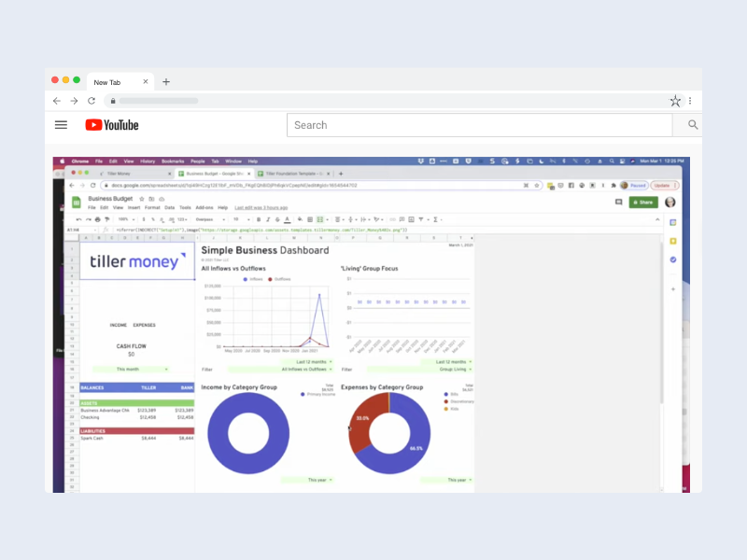Click the Google Sheets home icon
Viewport: 747px width, 560px height.
coord(76,203)
